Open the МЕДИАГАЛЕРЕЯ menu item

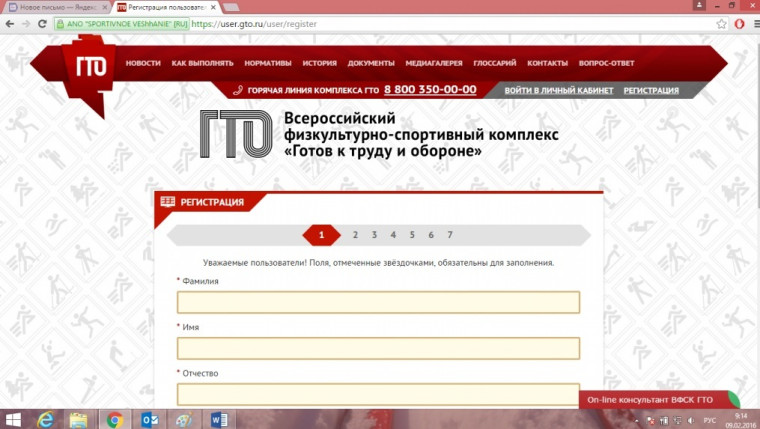click(434, 63)
